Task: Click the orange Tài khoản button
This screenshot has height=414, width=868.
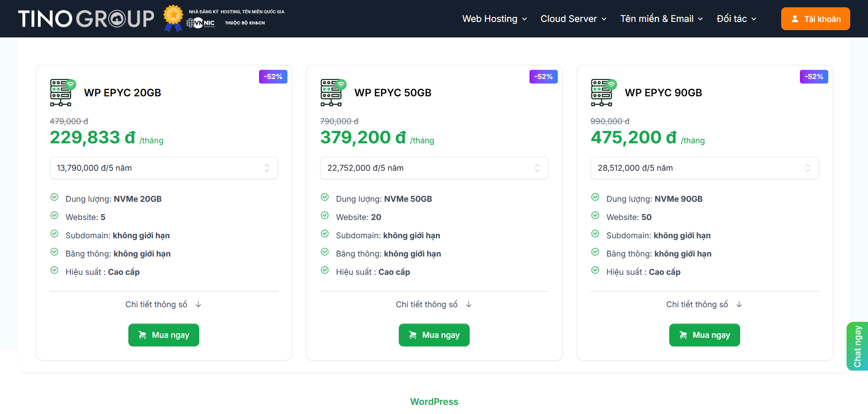Action: click(815, 19)
